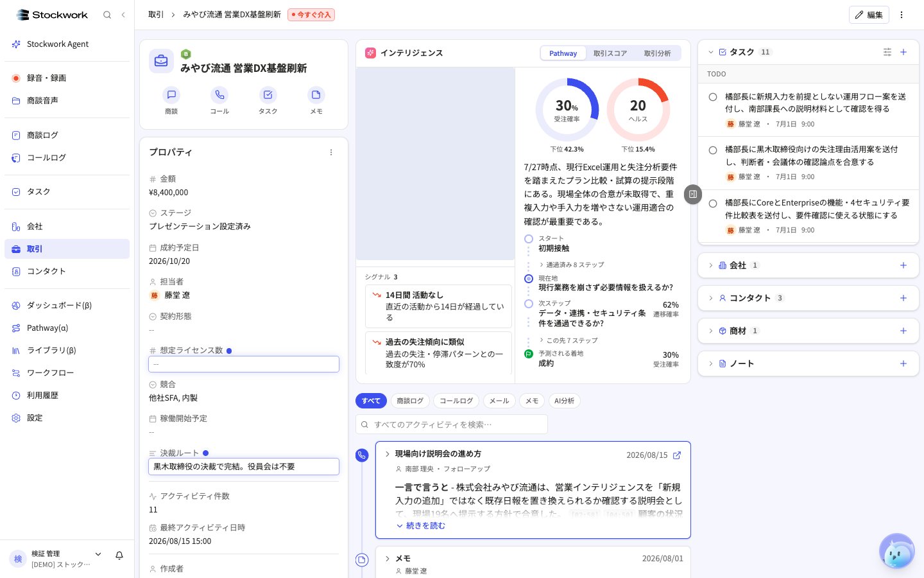Screen dimensions: 924x578
Task: Complete task about CoreとEnterpriseの機能比較表
Action: click(x=713, y=204)
